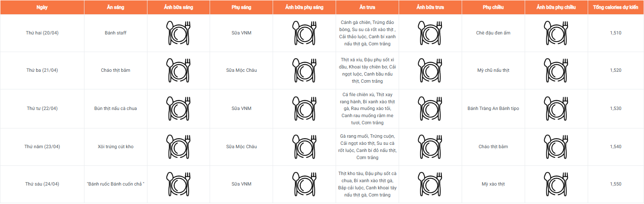The width and height of the screenshot is (644, 204).
Task: Click the Ngày column header
Action: click(x=42, y=8)
